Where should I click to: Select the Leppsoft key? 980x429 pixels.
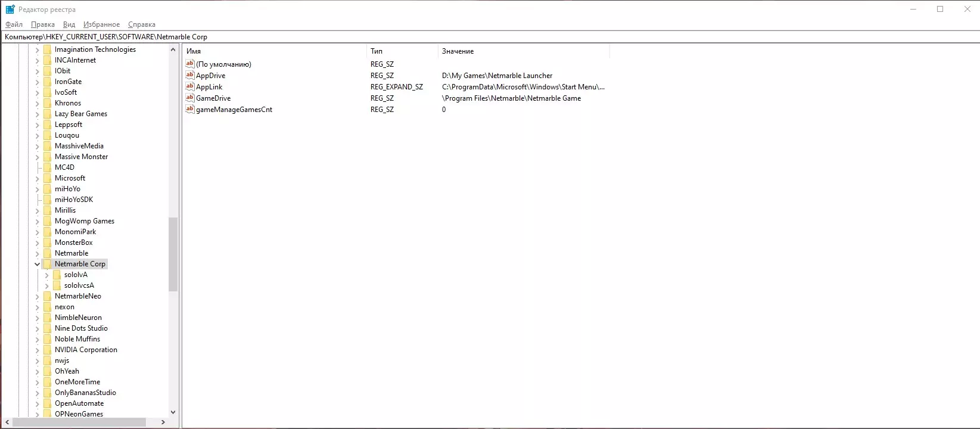pyautogui.click(x=69, y=125)
